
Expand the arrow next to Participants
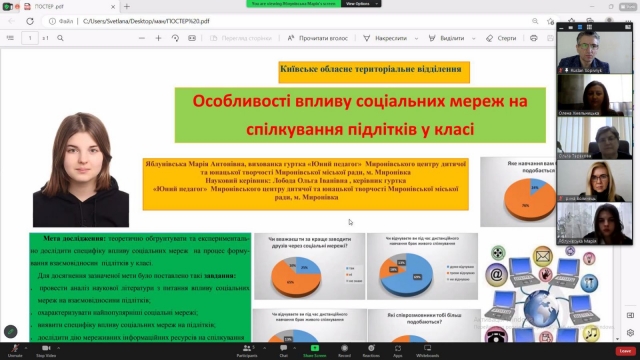264,348
